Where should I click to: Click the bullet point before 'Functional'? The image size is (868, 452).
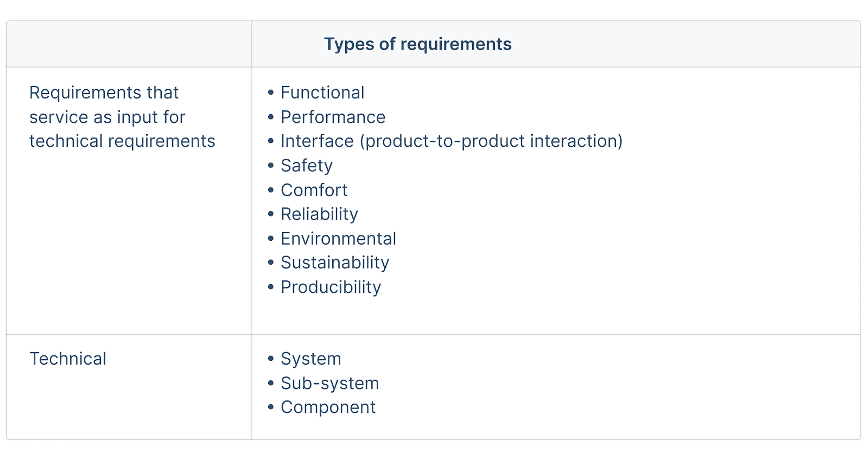click(271, 92)
